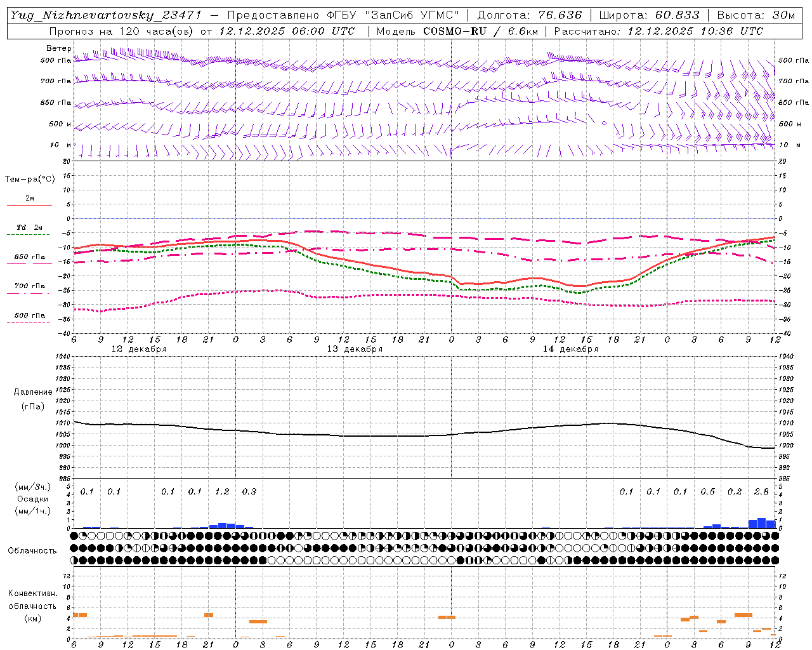
Task: Click the 500 м wind level label on left
Action: pyautogui.click(x=61, y=124)
